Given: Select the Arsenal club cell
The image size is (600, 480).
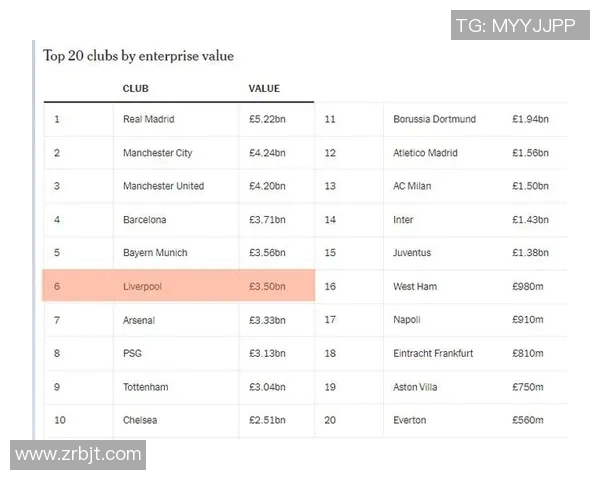Looking at the screenshot, I should pyautogui.click(x=139, y=321).
